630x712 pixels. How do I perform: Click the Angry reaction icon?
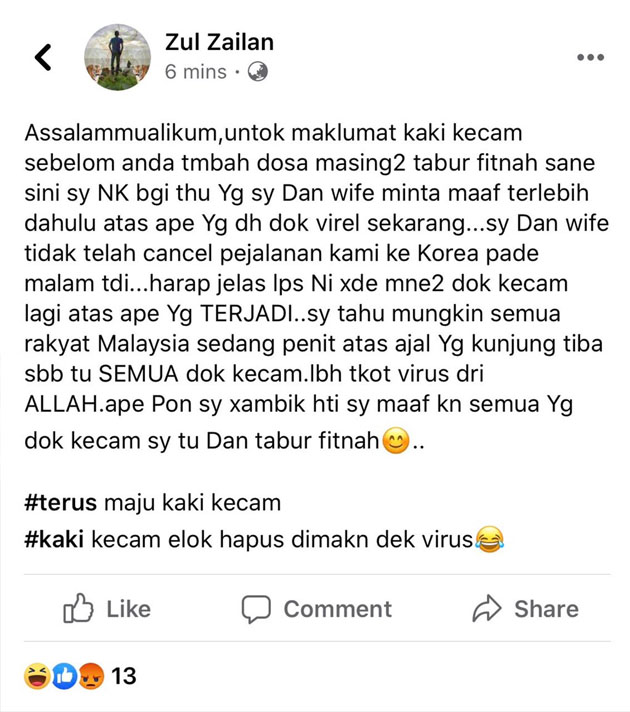91,676
